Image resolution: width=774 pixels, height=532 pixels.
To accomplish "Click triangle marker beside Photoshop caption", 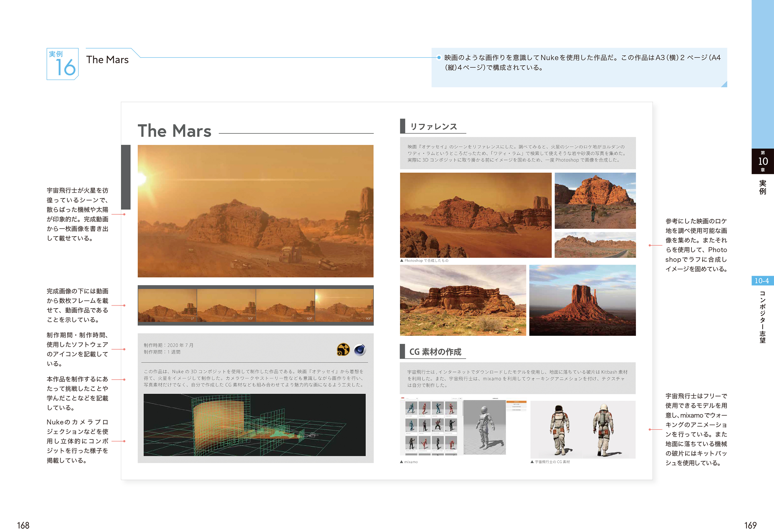I will click(x=402, y=261).
